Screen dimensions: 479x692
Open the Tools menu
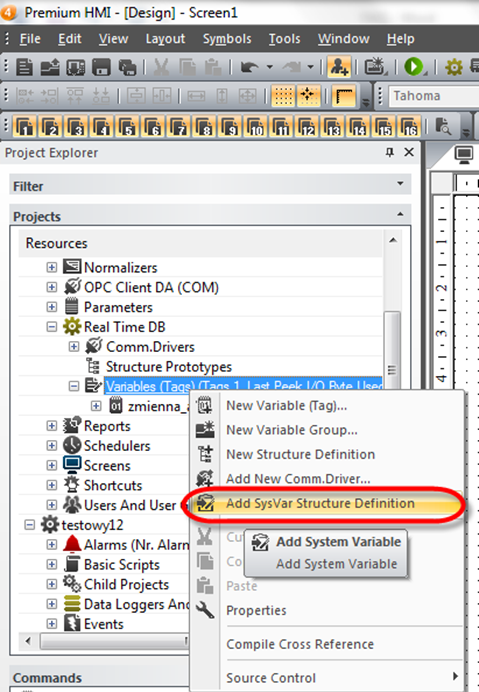[285, 39]
